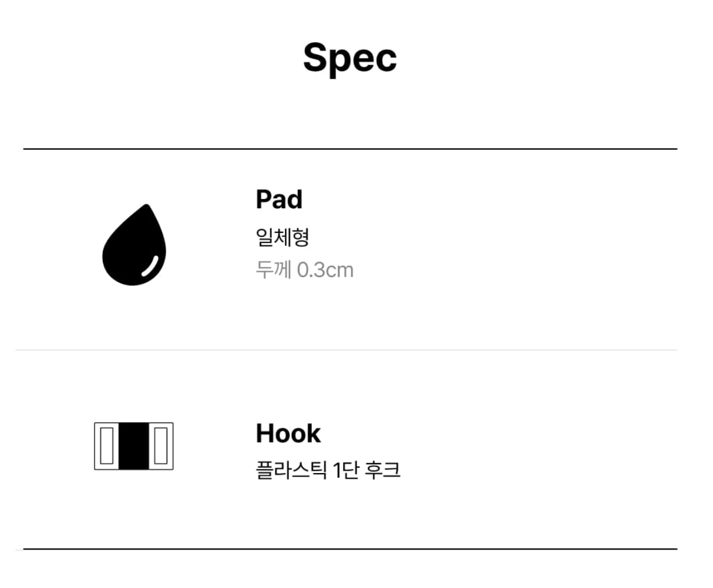713x588 pixels.
Task: Click the water drop Pad icon
Action: [134, 245]
